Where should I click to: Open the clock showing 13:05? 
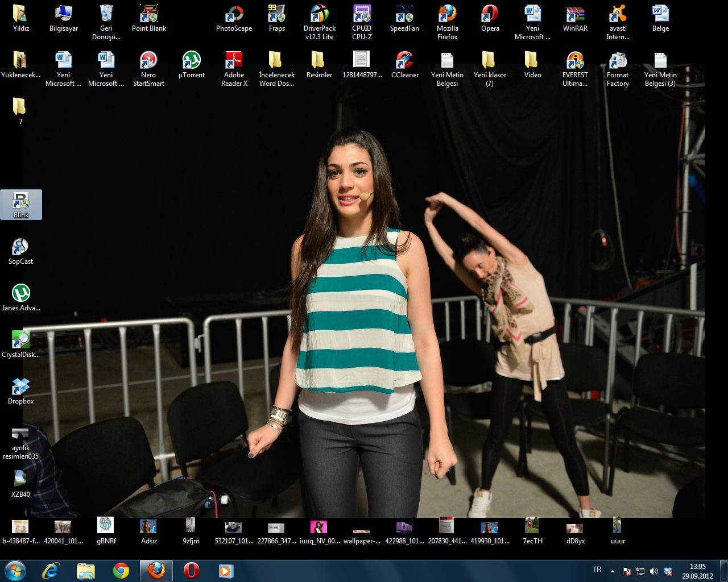pyautogui.click(x=697, y=571)
